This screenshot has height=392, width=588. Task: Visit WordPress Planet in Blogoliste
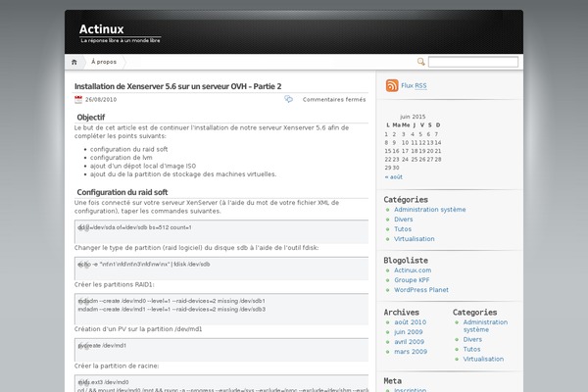421,290
